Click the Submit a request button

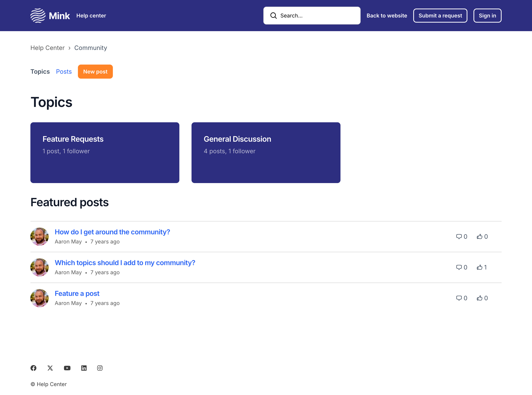point(440,16)
